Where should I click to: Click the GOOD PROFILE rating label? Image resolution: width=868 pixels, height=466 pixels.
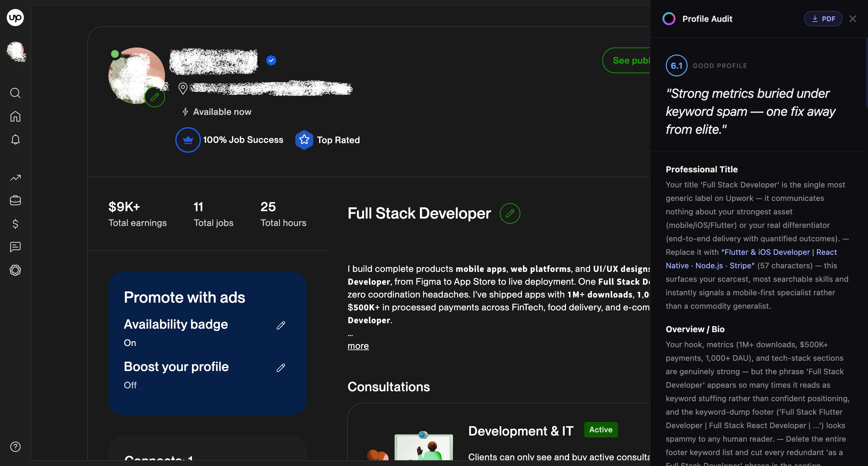click(x=720, y=66)
